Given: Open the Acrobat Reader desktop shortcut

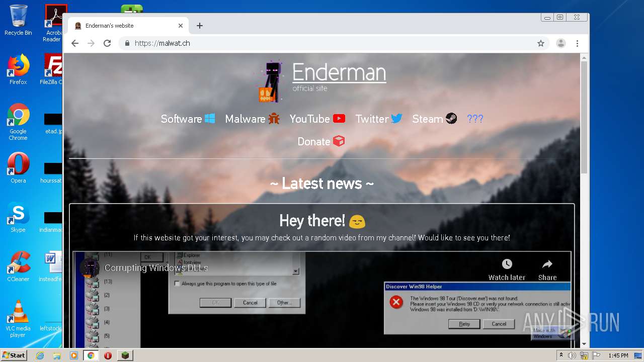Looking at the screenshot, I should point(54,23).
